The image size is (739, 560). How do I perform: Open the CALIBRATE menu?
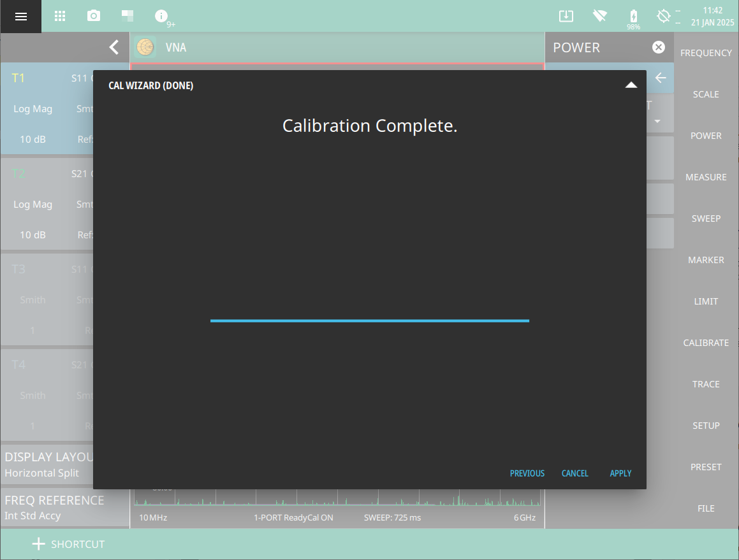pyautogui.click(x=706, y=343)
